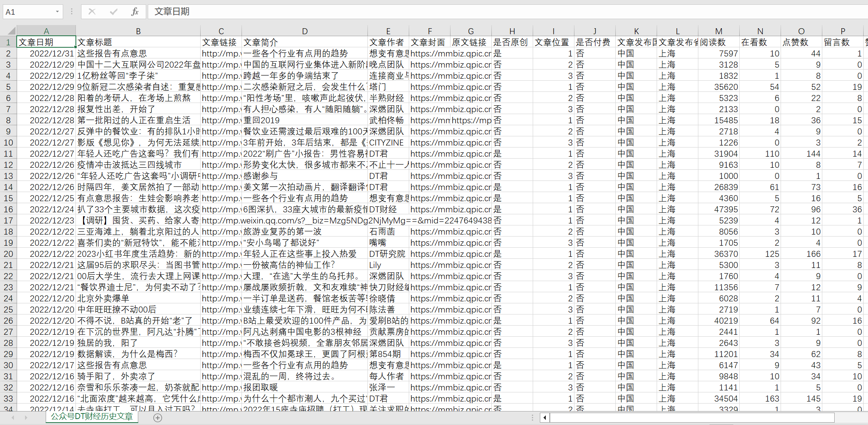Click the confirm entry checkmark icon
This screenshot has width=868, height=425.
pos(113,12)
